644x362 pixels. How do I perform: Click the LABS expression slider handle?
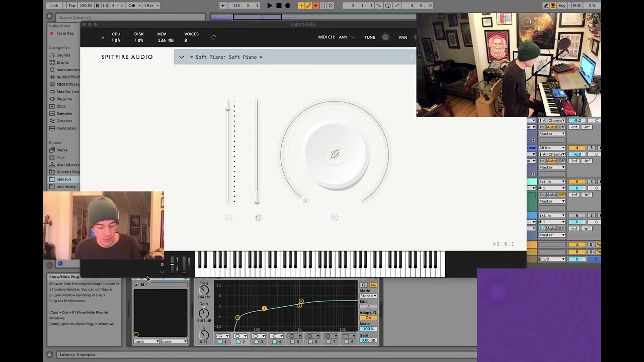point(228,105)
